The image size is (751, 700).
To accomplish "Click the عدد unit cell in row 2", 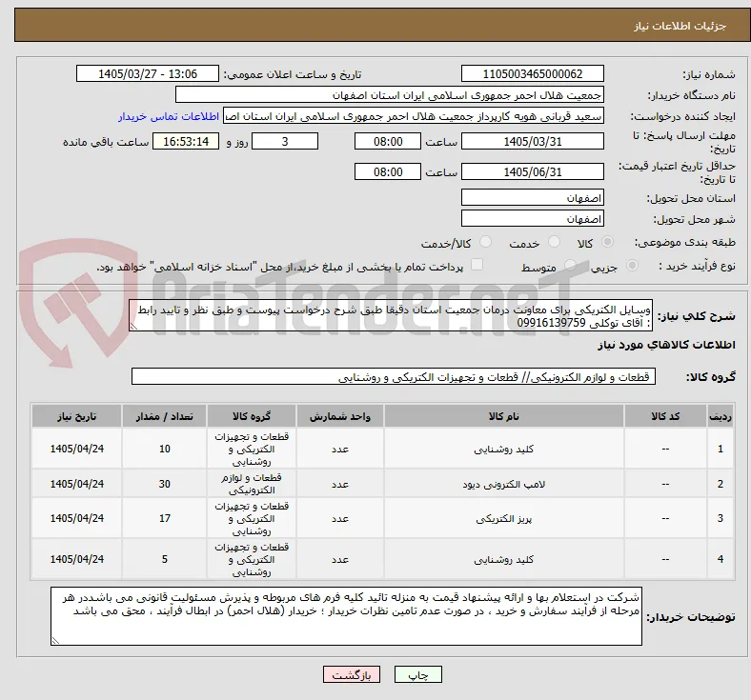I will [x=340, y=484].
